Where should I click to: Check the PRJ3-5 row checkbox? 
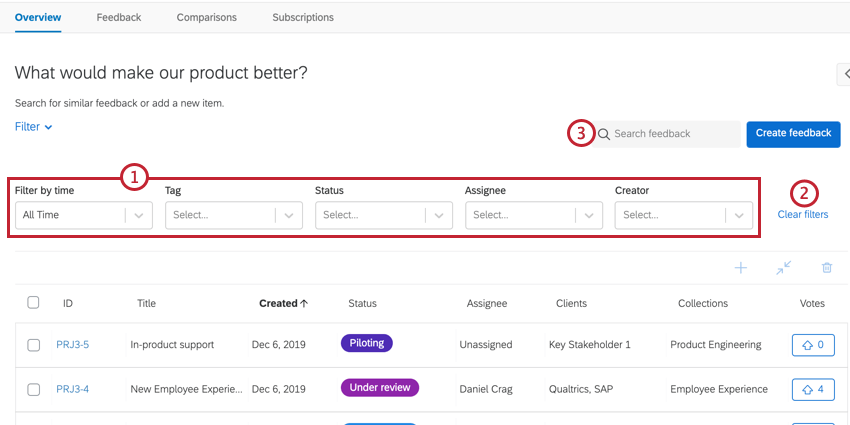33,345
